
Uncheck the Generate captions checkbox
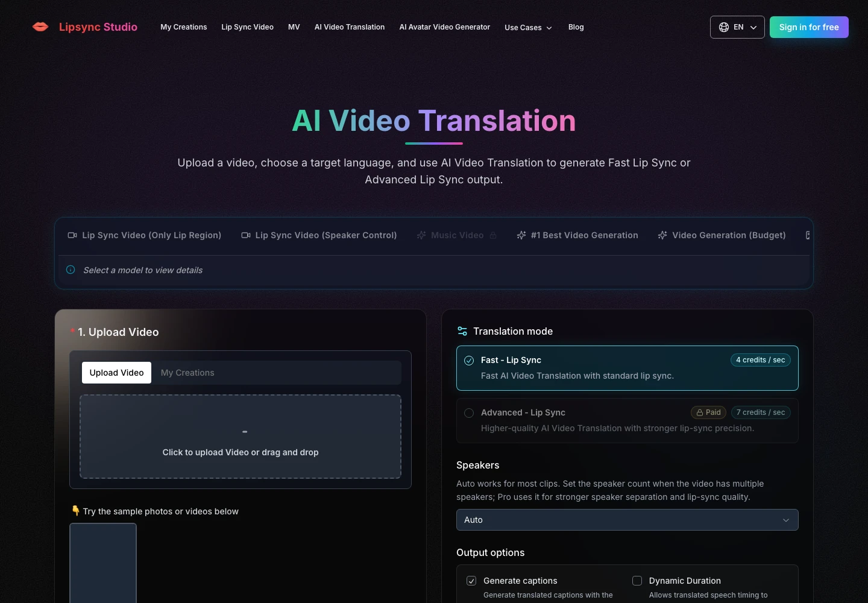click(471, 581)
